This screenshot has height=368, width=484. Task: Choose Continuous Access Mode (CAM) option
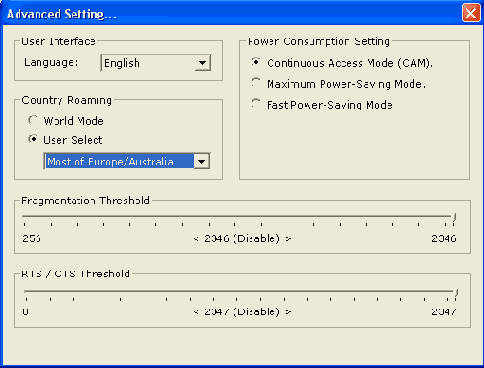[256, 62]
